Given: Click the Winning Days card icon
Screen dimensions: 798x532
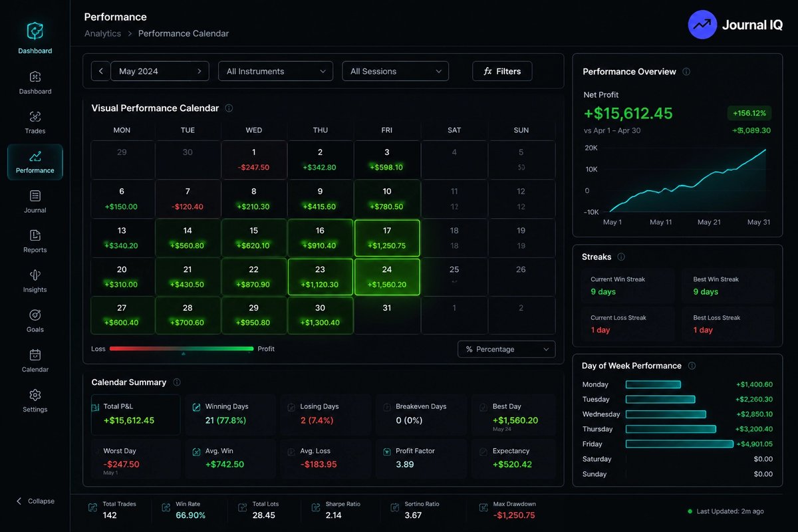Looking at the screenshot, I should pos(197,406).
